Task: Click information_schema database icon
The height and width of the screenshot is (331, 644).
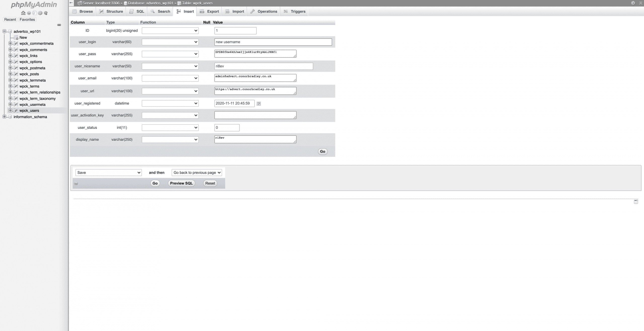Action: tap(10, 117)
